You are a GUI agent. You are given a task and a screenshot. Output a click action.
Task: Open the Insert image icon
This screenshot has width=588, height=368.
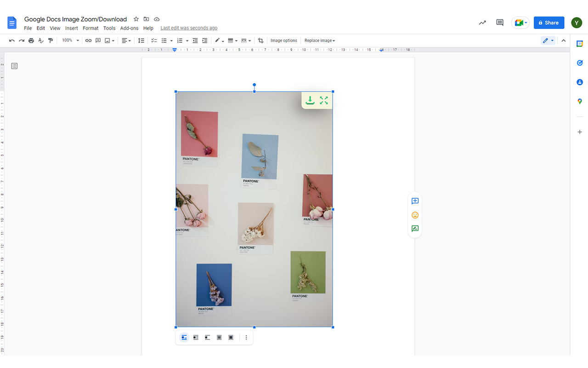(x=107, y=40)
